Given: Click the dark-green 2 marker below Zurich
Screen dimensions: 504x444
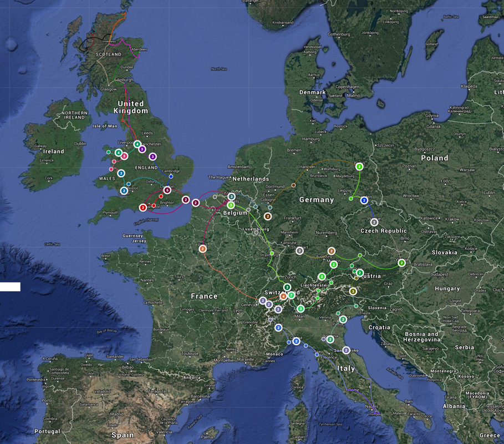Looking at the screenshot, I should 287,287.
